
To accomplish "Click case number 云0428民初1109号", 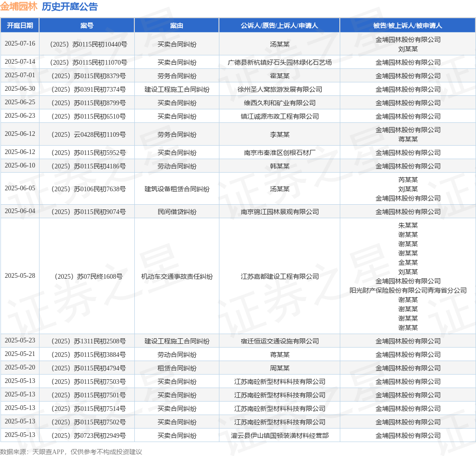I will click(x=89, y=134).
